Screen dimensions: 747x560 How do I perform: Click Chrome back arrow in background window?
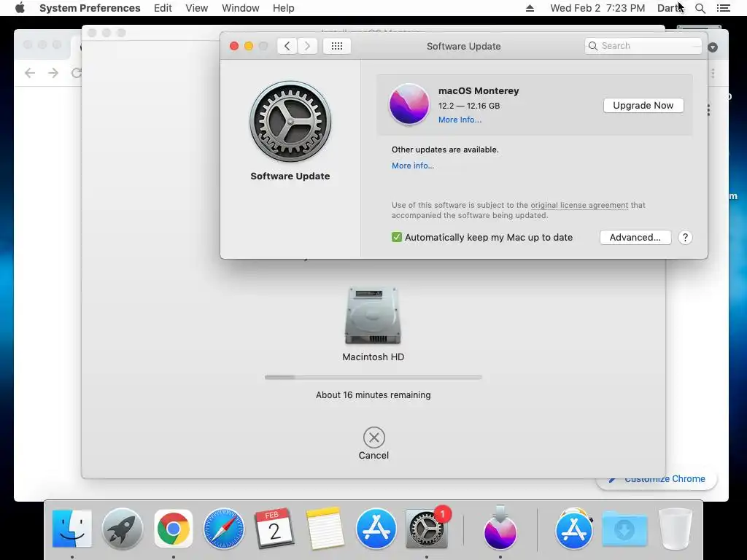[x=30, y=73]
